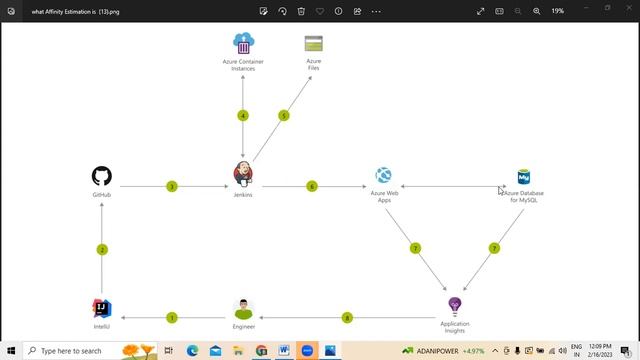Screen dimensions: 640x360
Task: Switch to Google Chrome on the taskbar
Action: point(261,351)
